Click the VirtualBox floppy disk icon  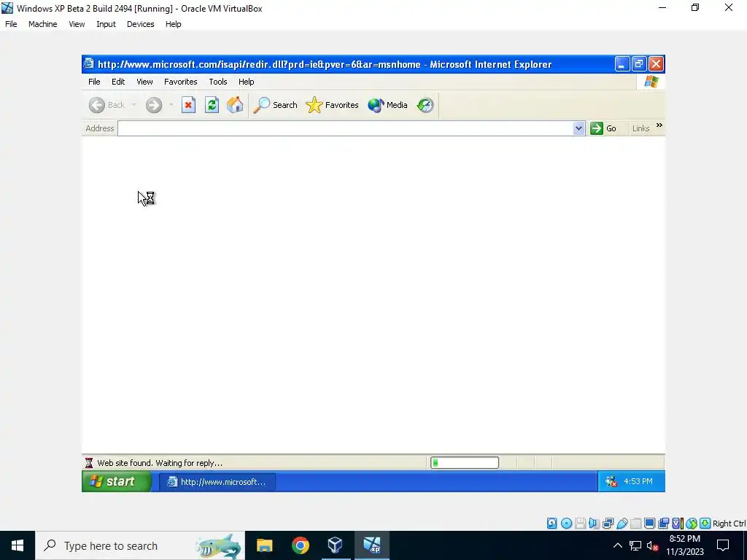click(x=580, y=524)
